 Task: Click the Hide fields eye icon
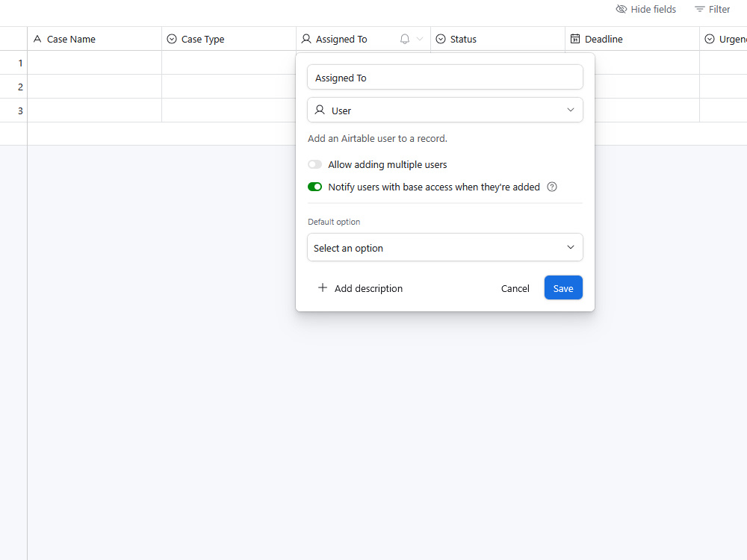pos(622,9)
